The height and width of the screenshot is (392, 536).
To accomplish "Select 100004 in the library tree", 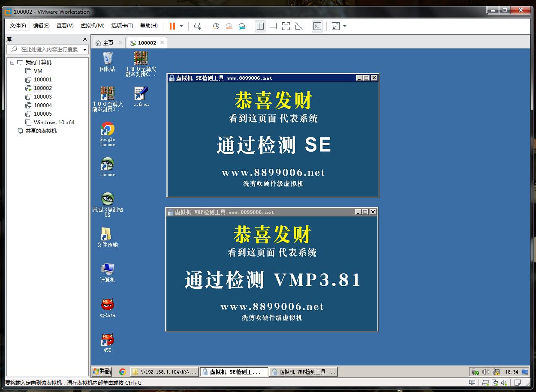I will [39, 105].
